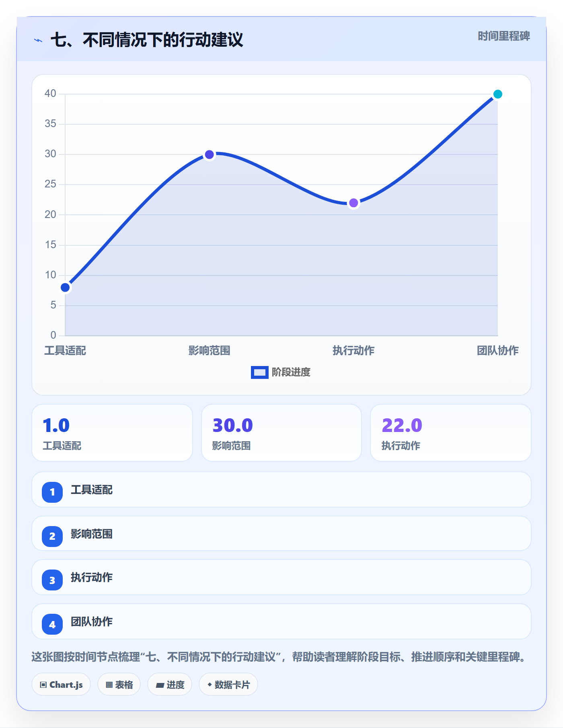This screenshot has width=563, height=728.
Task: Click the number 2 step badge
Action: [x=52, y=536]
